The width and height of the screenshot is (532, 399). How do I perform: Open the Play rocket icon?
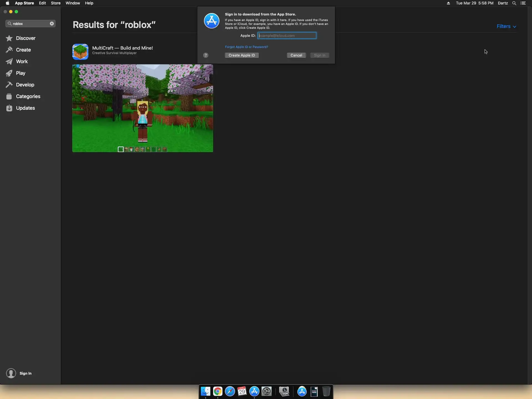pyautogui.click(x=9, y=73)
